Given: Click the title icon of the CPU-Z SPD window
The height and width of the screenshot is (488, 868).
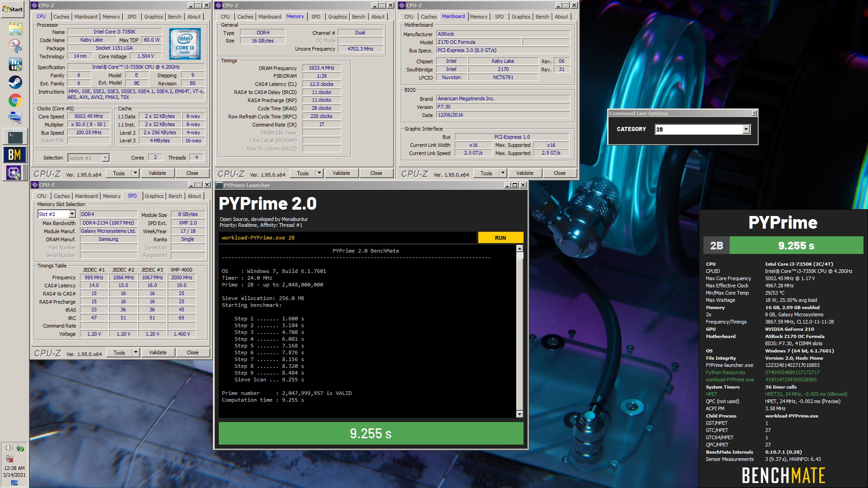Looking at the screenshot, I should pos(34,185).
